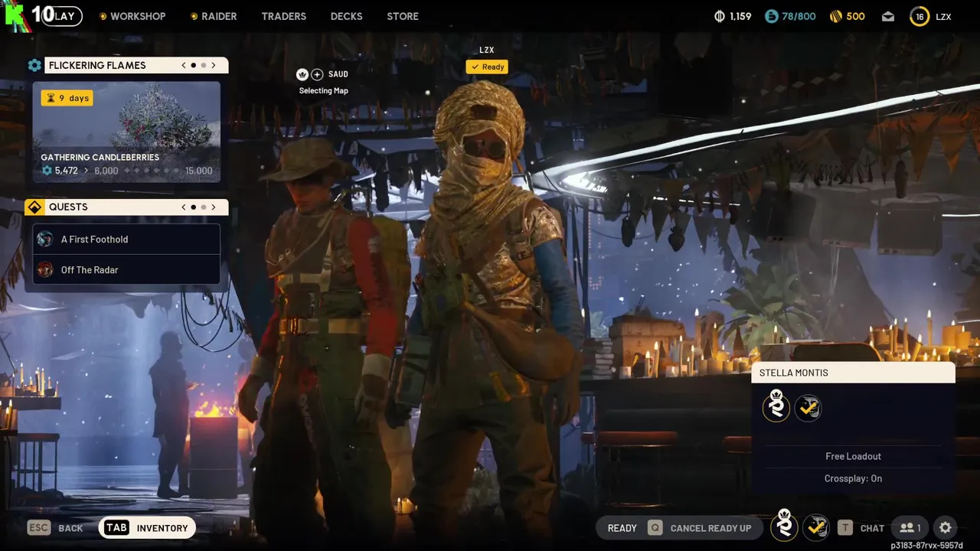Open the Store tab

click(x=403, y=16)
